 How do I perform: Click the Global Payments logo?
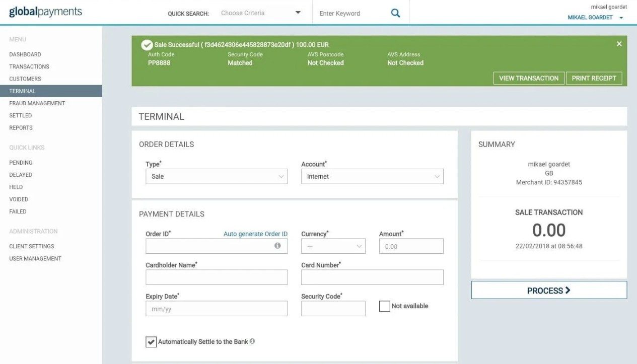(45, 13)
